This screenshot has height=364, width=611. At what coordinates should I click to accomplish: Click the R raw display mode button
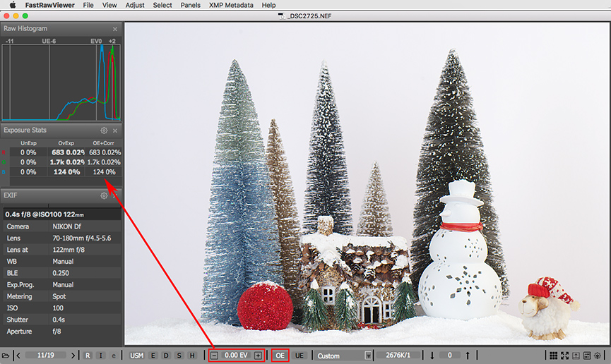click(88, 356)
